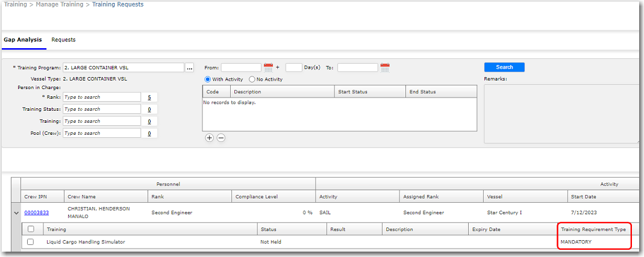Select the With Activity radio button
The height and width of the screenshot is (257, 644).
(x=208, y=79)
